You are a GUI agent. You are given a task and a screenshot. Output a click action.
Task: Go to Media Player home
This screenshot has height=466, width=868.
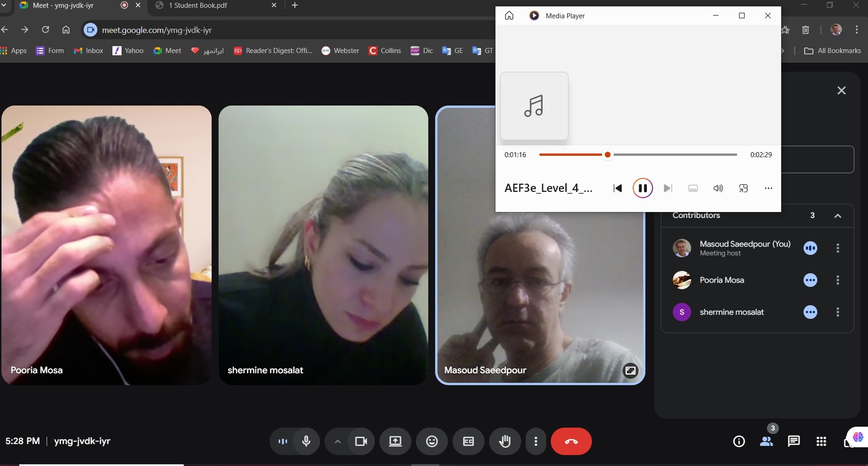pos(509,16)
